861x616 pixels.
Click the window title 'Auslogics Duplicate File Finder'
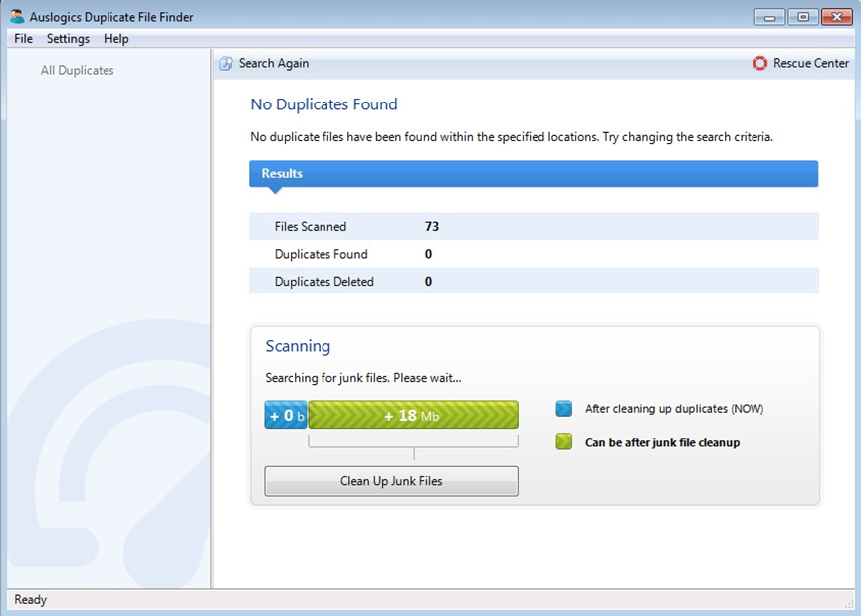coord(111,17)
